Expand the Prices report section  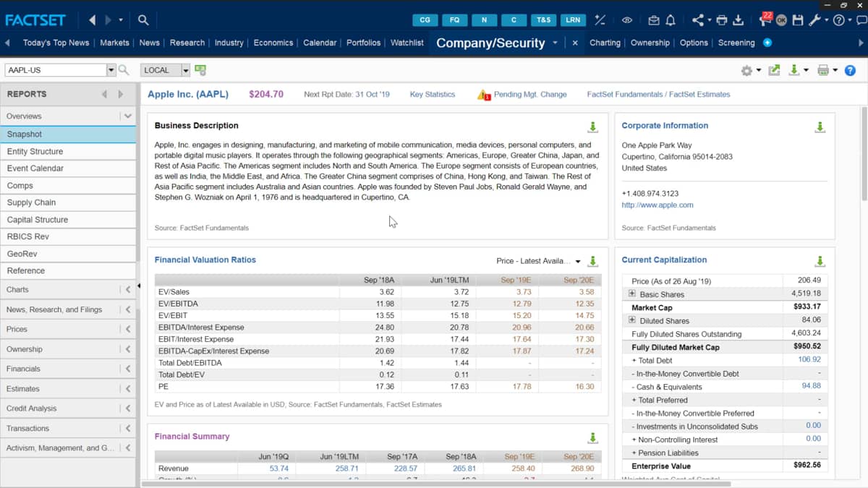[128, 329]
